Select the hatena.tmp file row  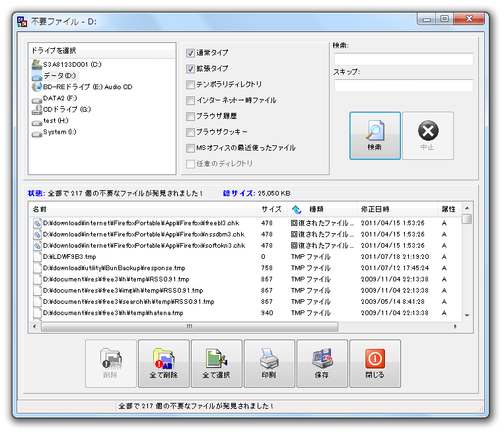246,313
